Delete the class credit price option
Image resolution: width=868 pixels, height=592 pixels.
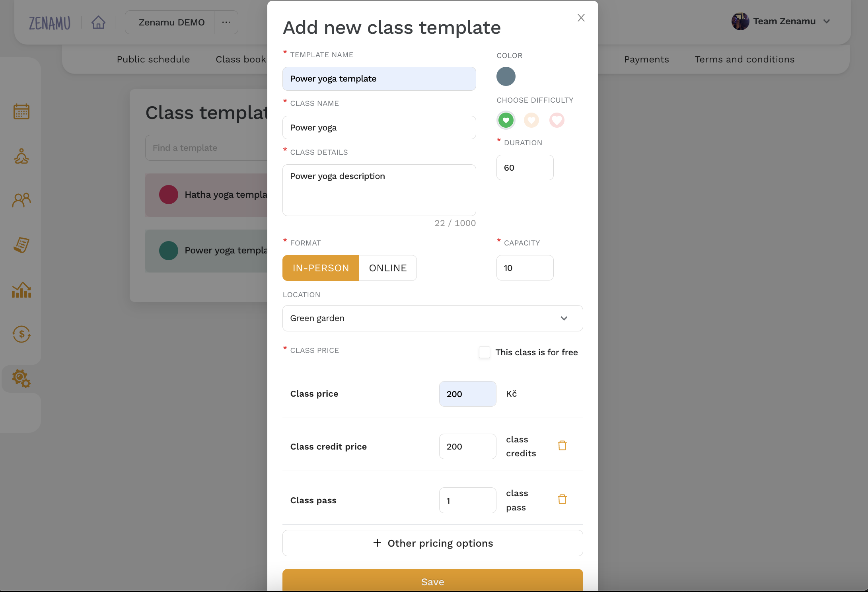point(562,446)
